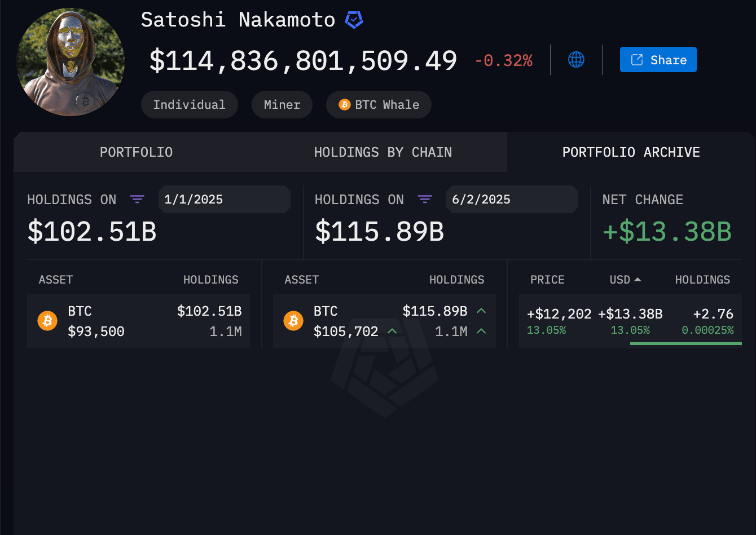
Task: Click the Bitcoin icon in the 6/2/2025 holdings row
Action: coord(293,321)
